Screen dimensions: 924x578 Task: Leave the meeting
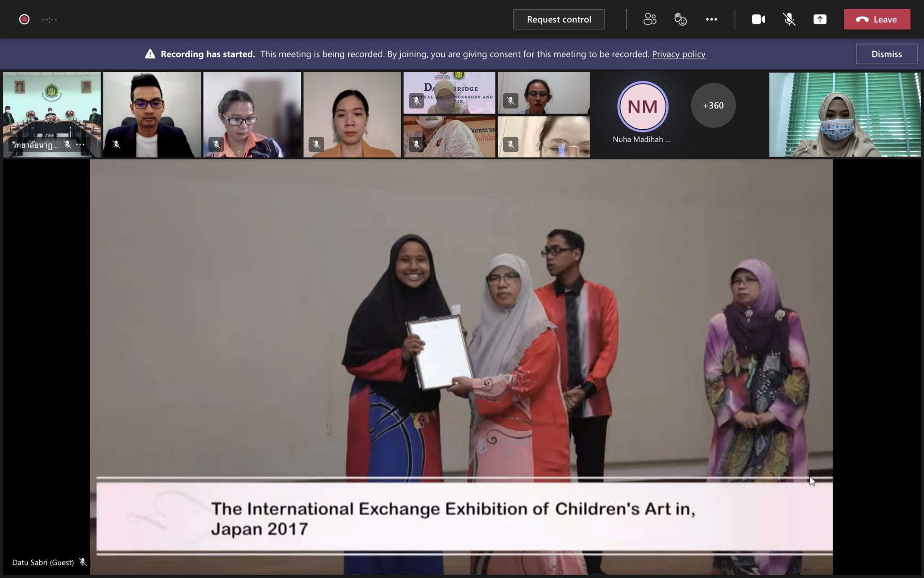pyautogui.click(x=877, y=19)
